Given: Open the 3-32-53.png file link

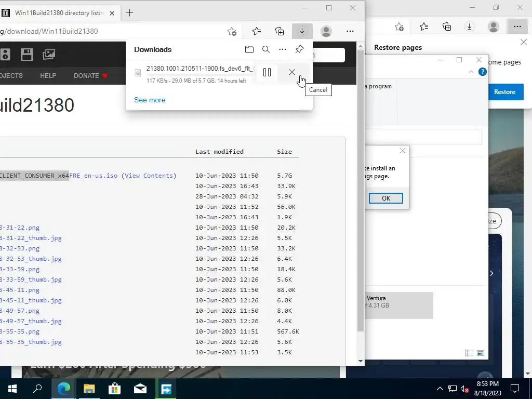Looking at the screenshot, I should (x=19, y=248).
